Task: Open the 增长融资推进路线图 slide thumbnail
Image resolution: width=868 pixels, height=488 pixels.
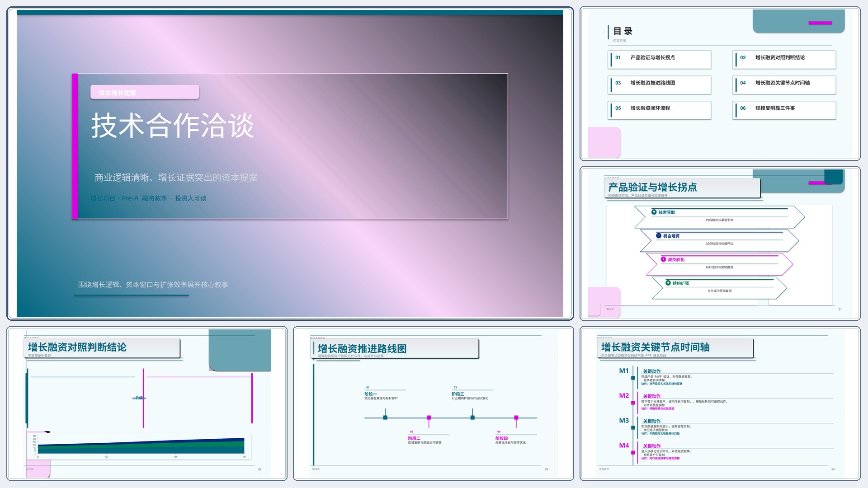Action: pos(434,404)
